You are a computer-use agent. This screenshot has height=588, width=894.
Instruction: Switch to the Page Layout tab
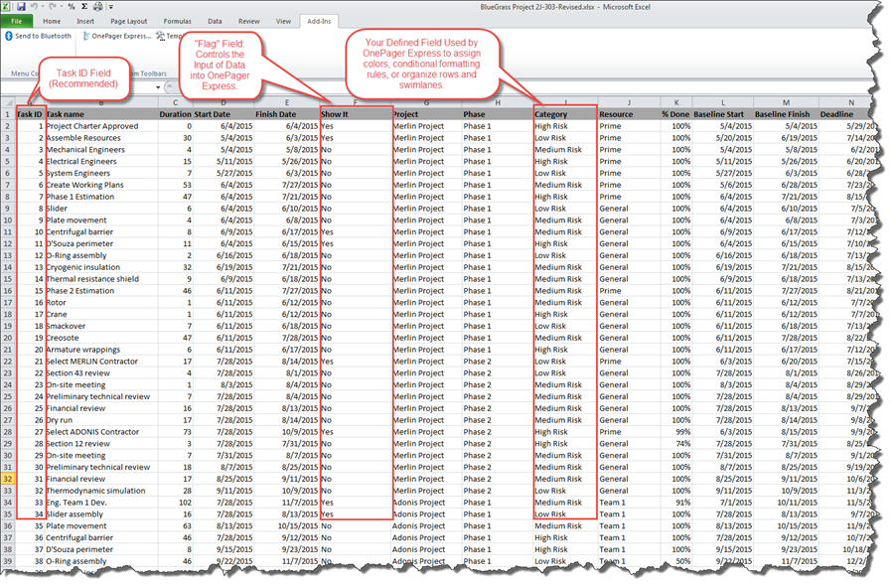tap(129, 20)
